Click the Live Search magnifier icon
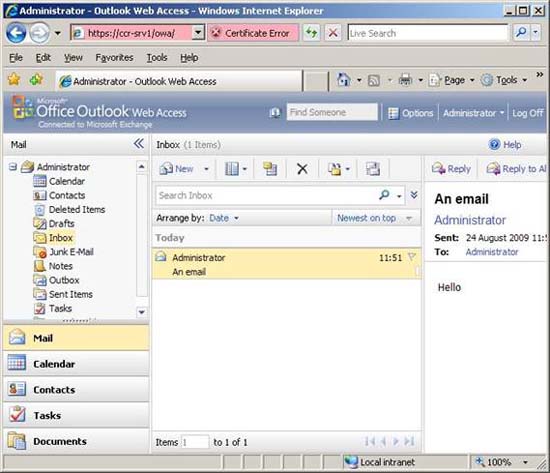The width and height of the screenshot is (550, 473). 521,33
